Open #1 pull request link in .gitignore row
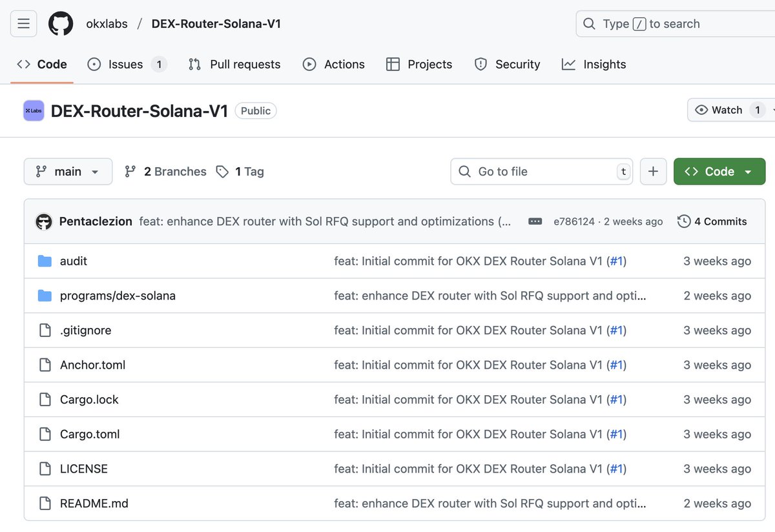Viewport: 775px width, 532px height. [616, 330]
